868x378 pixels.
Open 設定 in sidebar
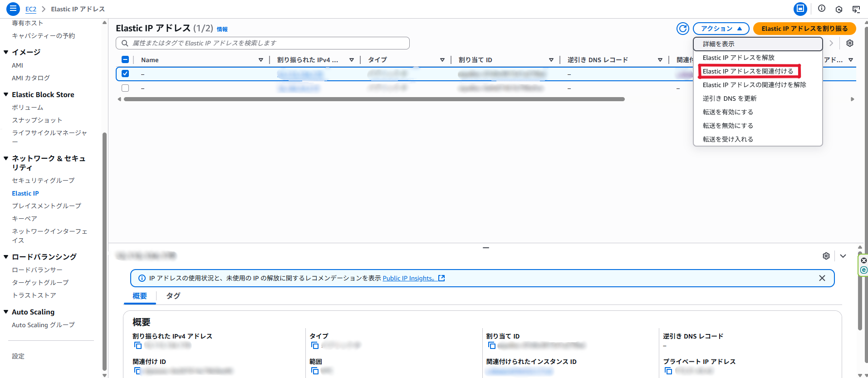[18, 356]
